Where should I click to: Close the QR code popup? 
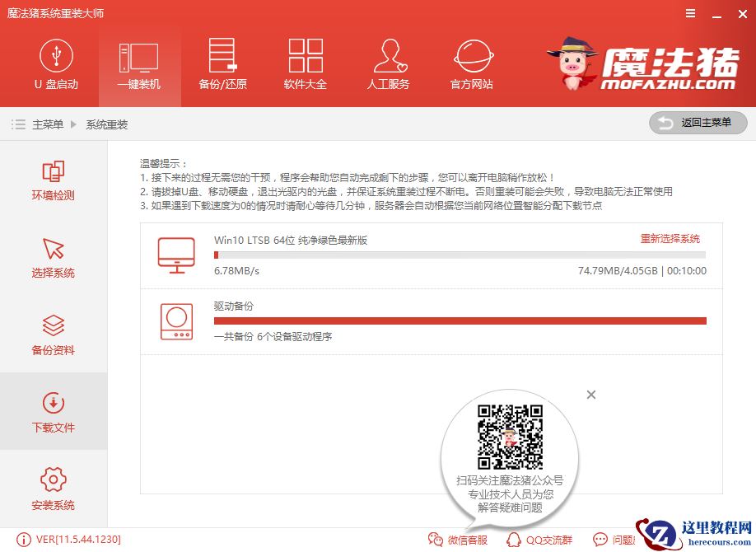pyautogui.click(x=590, y=395)
